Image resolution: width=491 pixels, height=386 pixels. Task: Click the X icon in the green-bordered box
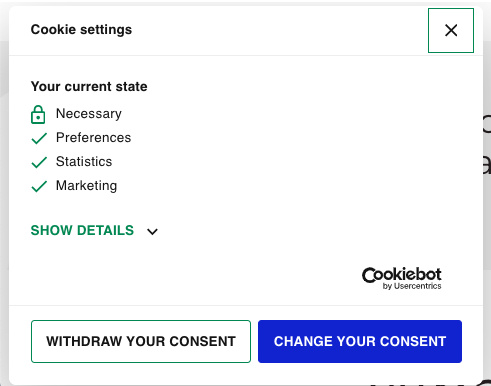tap(451, 30)
